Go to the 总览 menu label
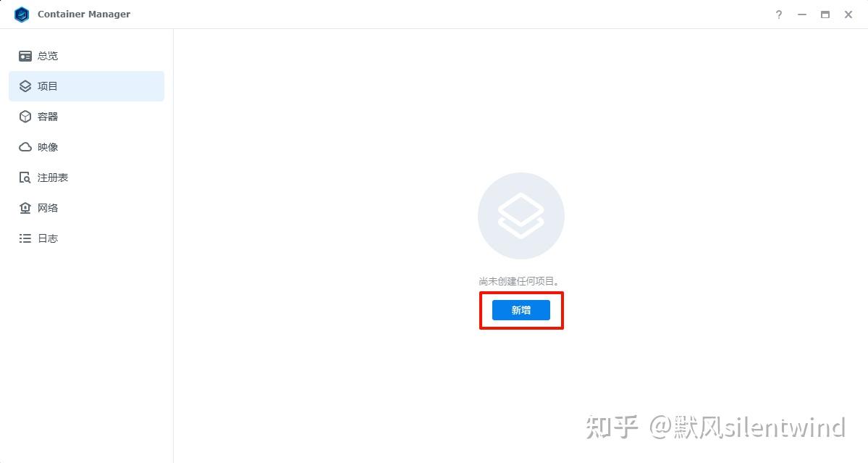 tap(48, 56)
